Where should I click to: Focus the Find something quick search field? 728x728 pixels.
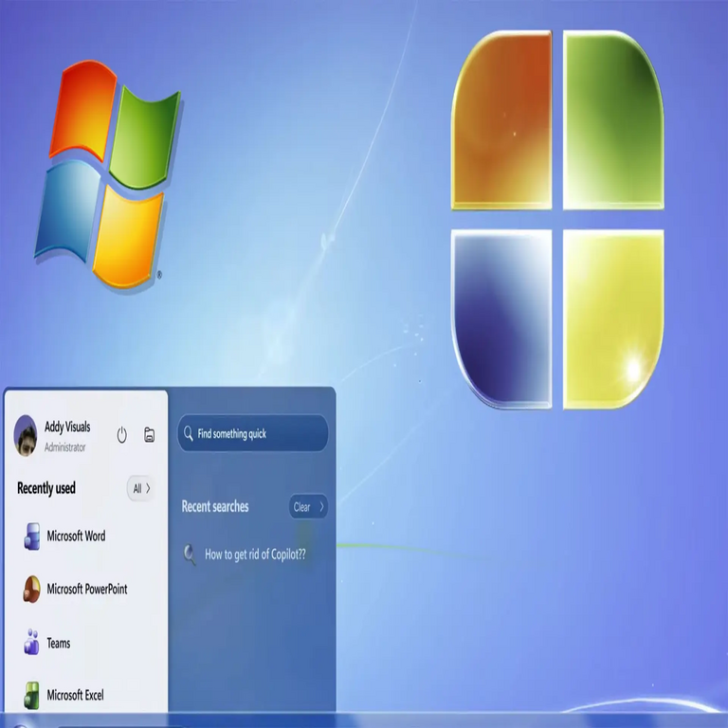pyautogui.click(x=252, y=433)
